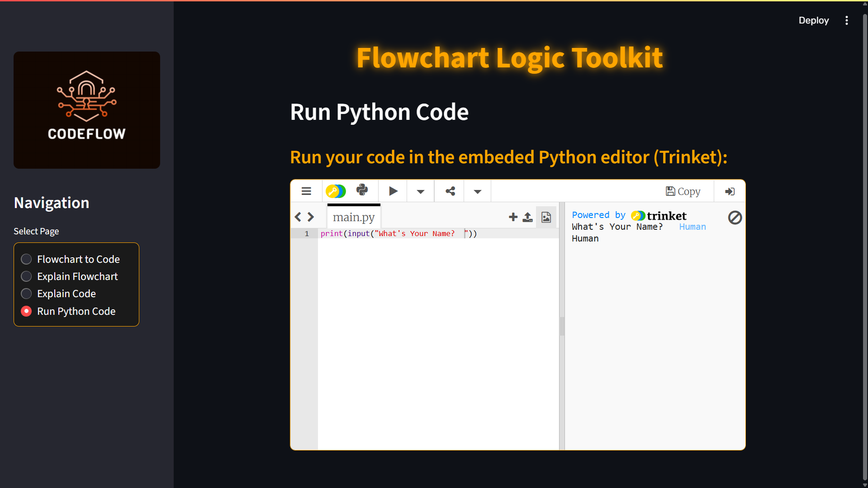Expand the run options dropdown arrow

point(421,192)
